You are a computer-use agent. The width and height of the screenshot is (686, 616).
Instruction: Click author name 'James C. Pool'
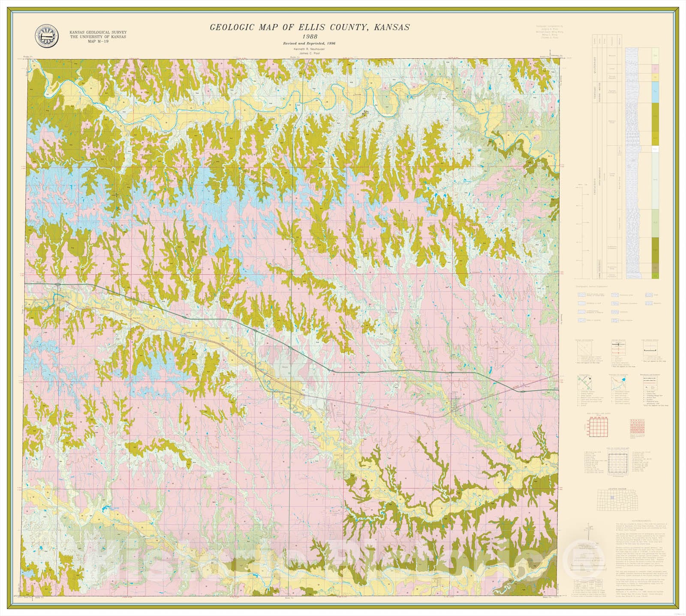[309, 53]
